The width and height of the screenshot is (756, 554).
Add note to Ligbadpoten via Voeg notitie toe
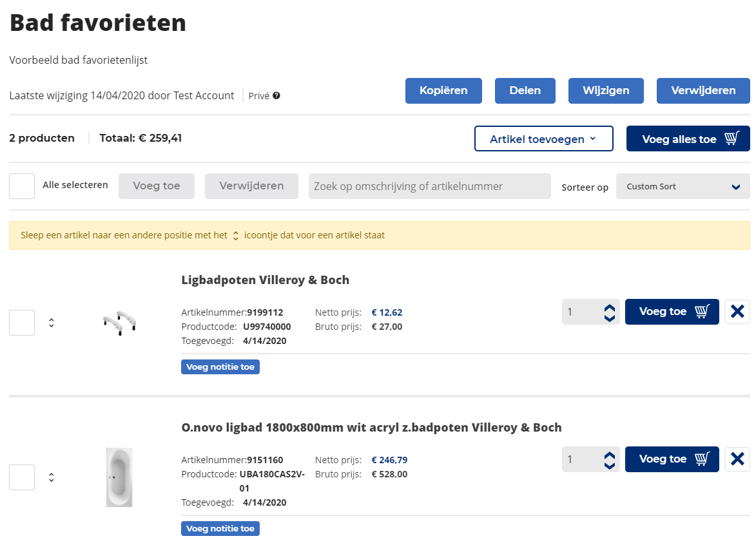pyautogui.click(x=220, y=367)
